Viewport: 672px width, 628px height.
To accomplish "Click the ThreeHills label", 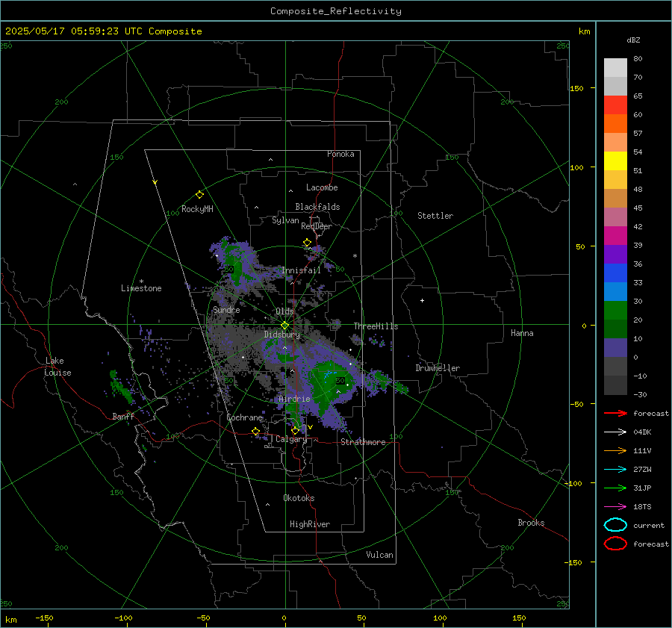I will [376, 326].
